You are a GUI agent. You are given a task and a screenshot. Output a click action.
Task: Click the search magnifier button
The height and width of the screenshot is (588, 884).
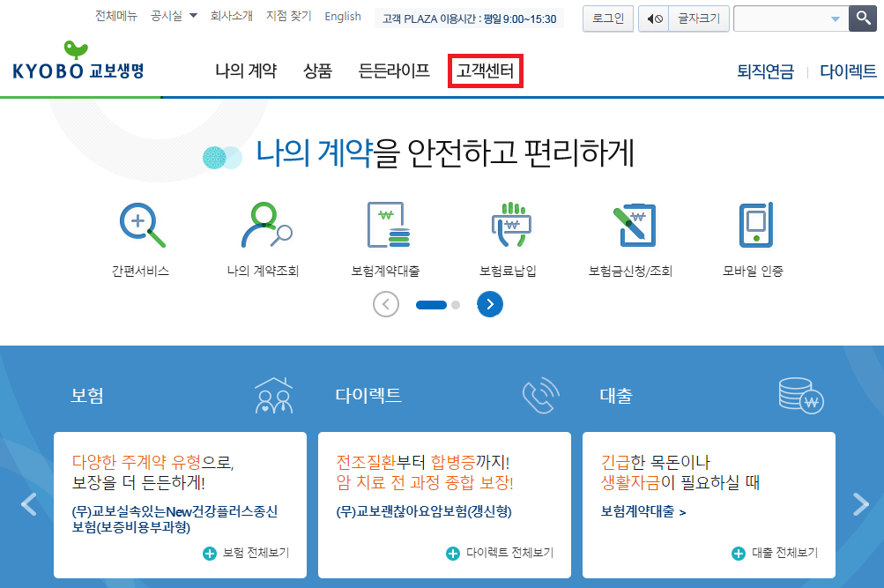[863, 19]
